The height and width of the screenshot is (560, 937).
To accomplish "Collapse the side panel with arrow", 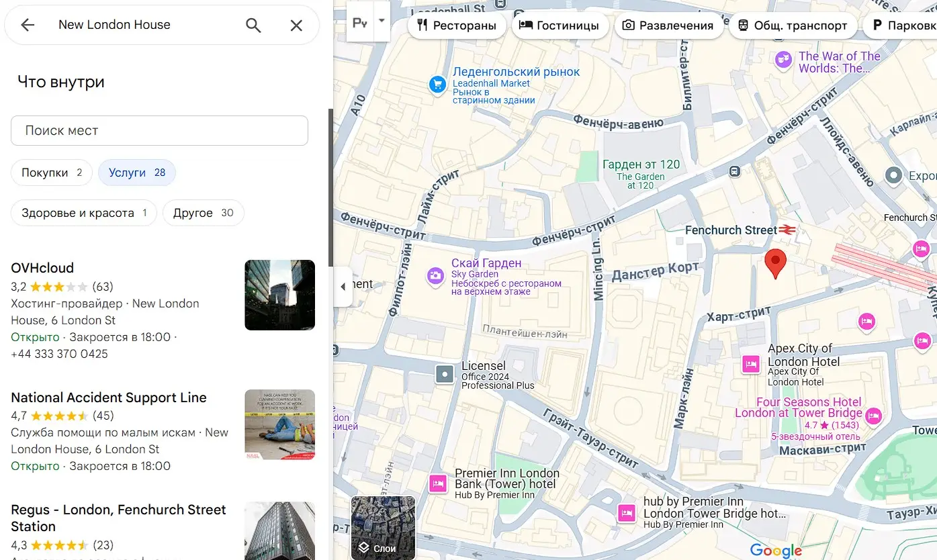I will (x=343, y=287).
